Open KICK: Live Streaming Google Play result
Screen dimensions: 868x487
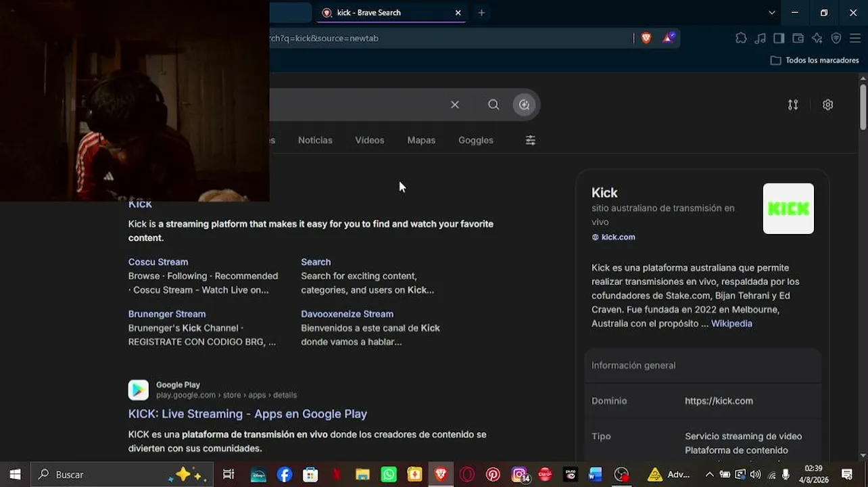(247, 414)
